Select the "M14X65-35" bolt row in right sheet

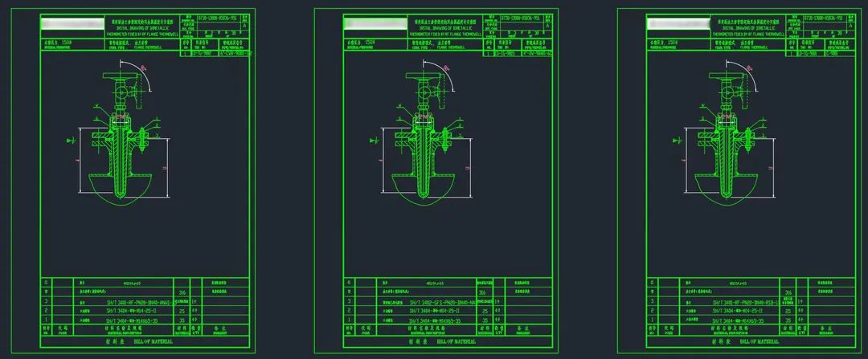point(751,320)
